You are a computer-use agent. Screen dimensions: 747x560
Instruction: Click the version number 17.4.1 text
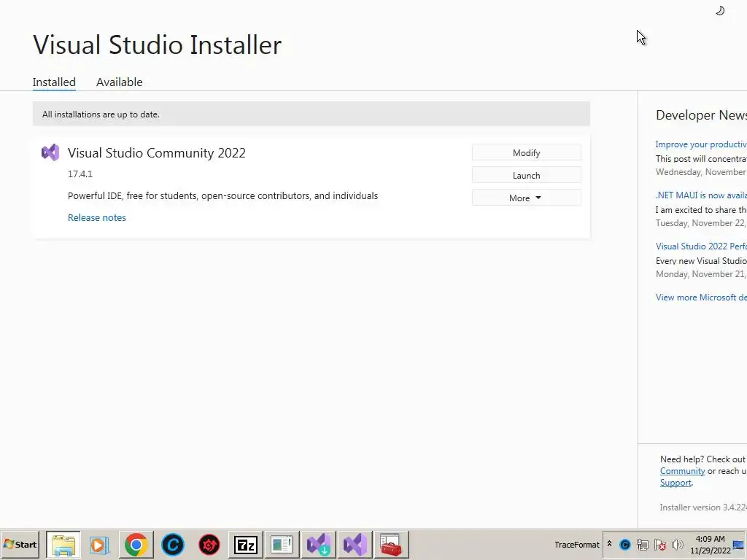pos(80,174)
